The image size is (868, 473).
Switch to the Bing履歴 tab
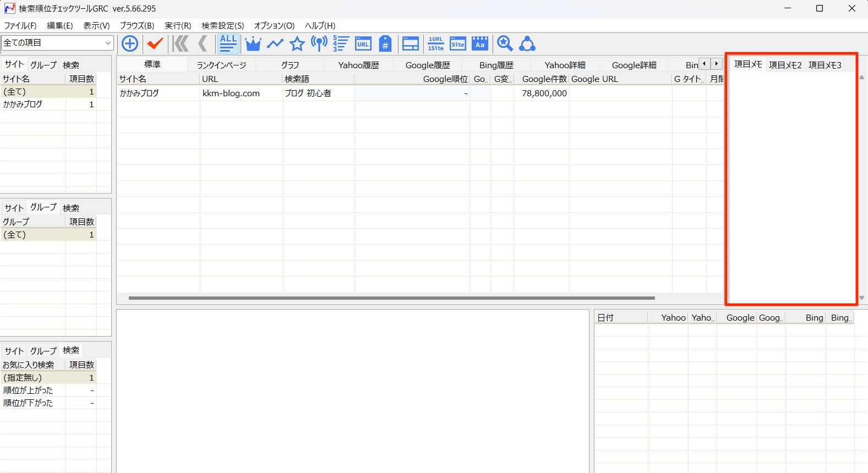[x=496, y=65]
